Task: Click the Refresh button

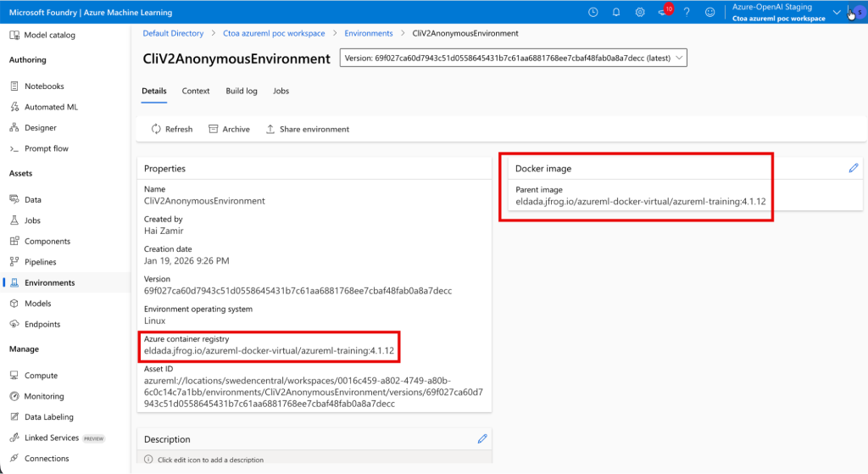Action: pos(172,129)
